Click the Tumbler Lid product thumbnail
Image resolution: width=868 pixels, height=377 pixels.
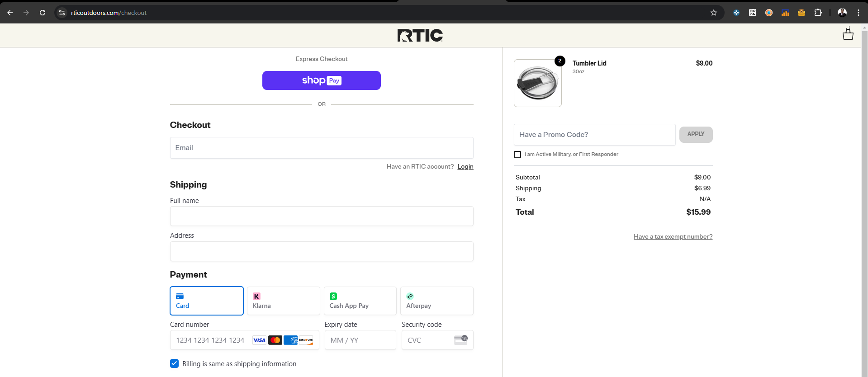(538, 83)
